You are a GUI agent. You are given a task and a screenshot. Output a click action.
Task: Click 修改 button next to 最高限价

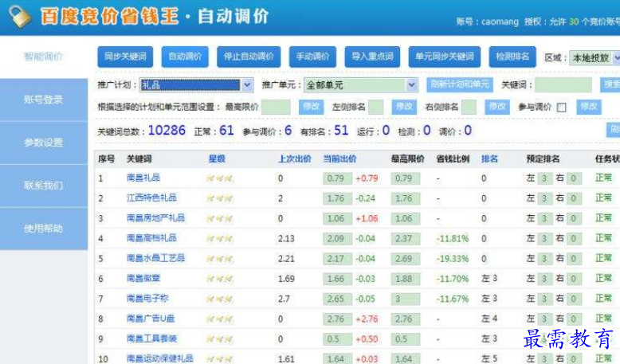click(311, 107)
